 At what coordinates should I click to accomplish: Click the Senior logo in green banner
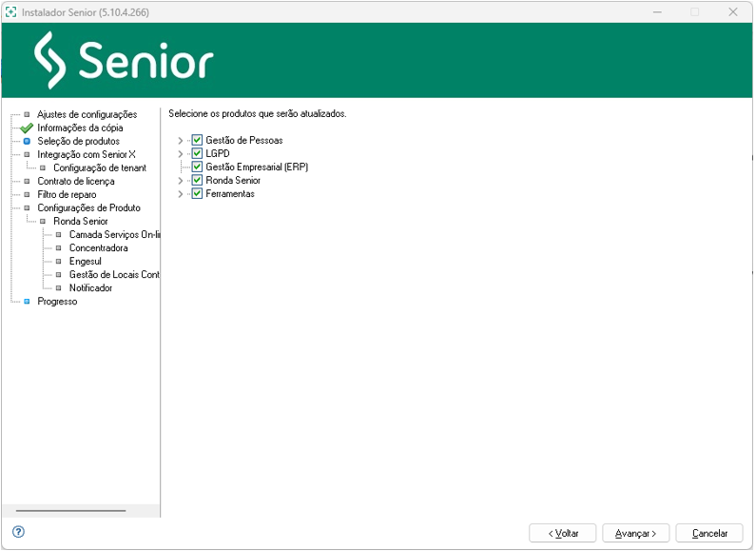click(x=124, y=60)
